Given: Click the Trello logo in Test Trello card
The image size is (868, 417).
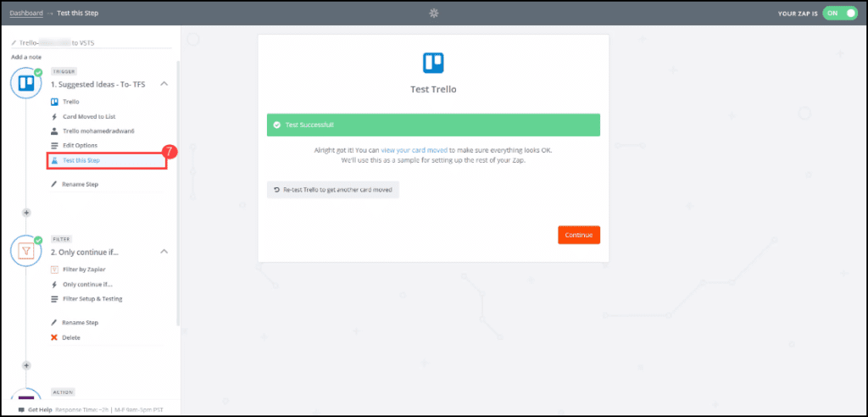Looking at the screenshot, I should [x=433, y=64].
